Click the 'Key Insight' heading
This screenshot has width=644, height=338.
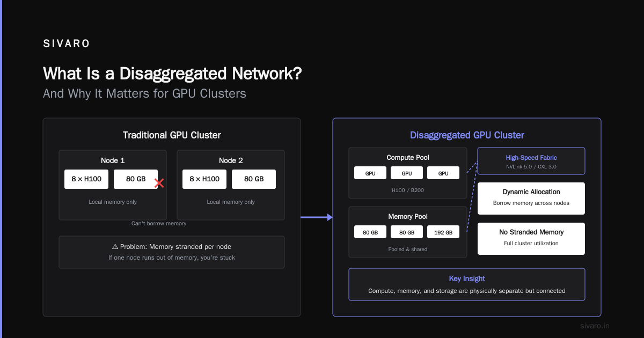[x=467, y=279]
